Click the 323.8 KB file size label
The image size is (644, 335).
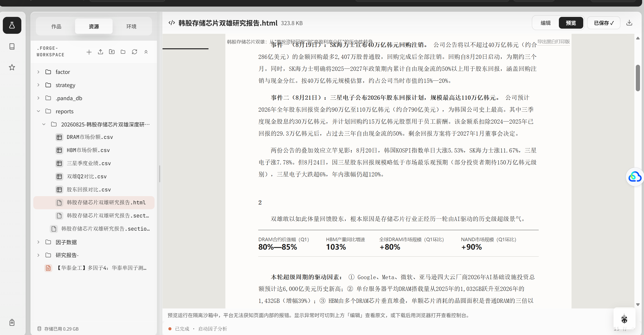(x=292, y=23)
